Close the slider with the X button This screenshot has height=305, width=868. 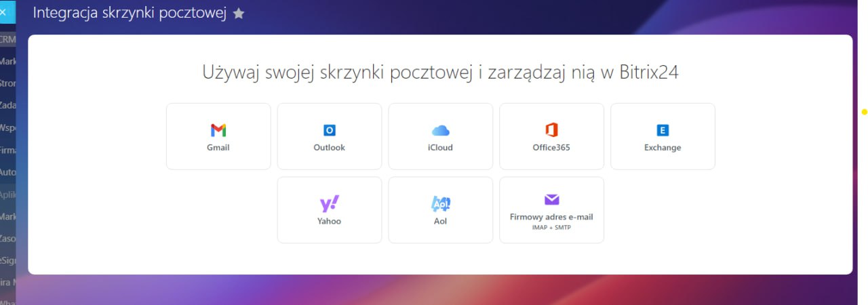point(3,12)
